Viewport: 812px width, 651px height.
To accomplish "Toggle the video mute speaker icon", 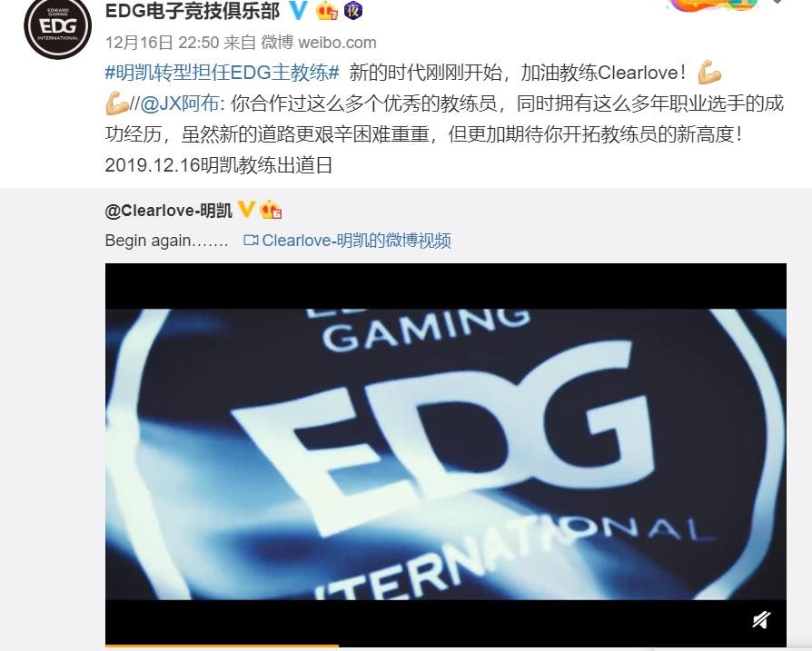I will [x=761, y=619].
